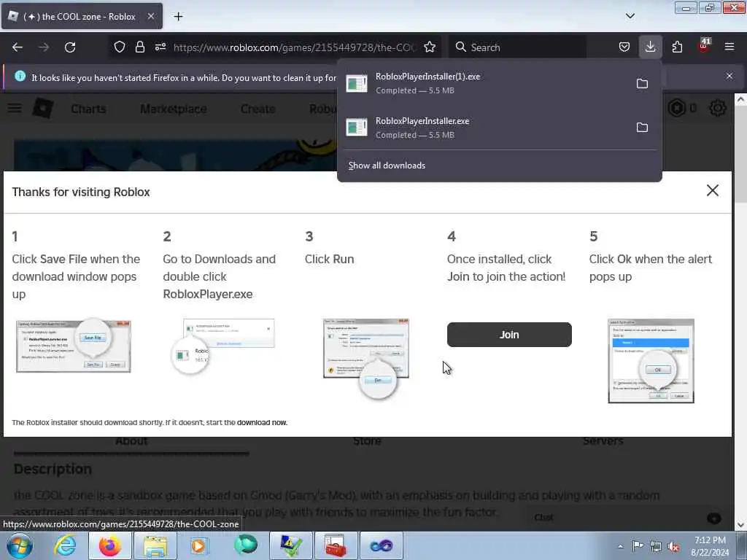Click the page scrollbar down arrow

740,525
